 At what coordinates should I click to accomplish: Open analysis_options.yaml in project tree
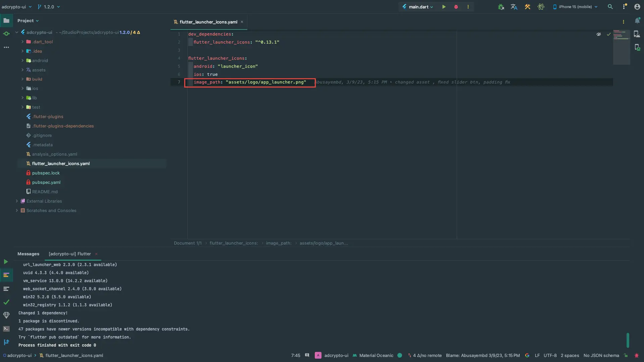click(x=54, y=154)
